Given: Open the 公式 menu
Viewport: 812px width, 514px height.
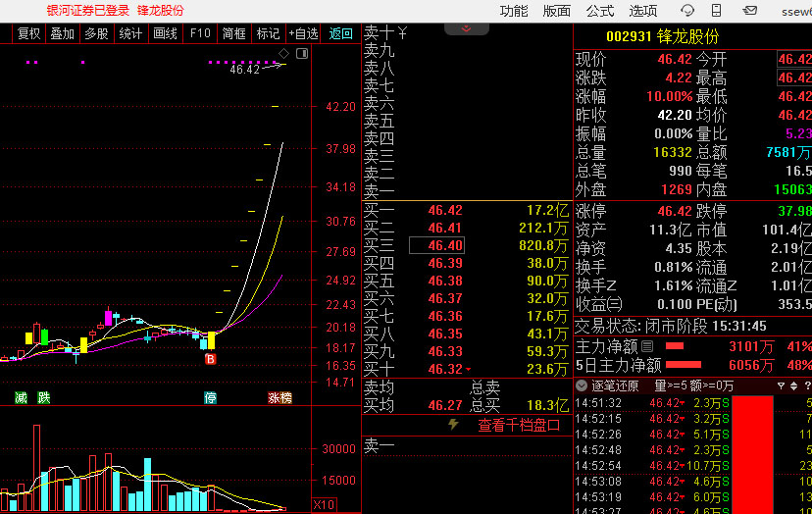Looking at the screenshot, I should coord(600,11).
